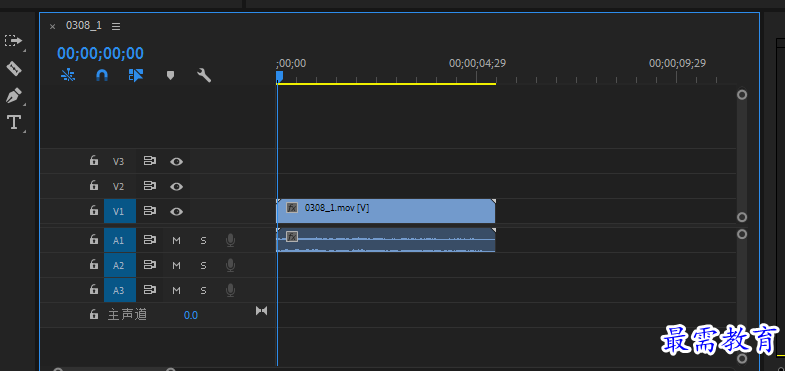The image size is (785, 371).
Task: Toggle sync lock for A3
Action: pos(150,289)
